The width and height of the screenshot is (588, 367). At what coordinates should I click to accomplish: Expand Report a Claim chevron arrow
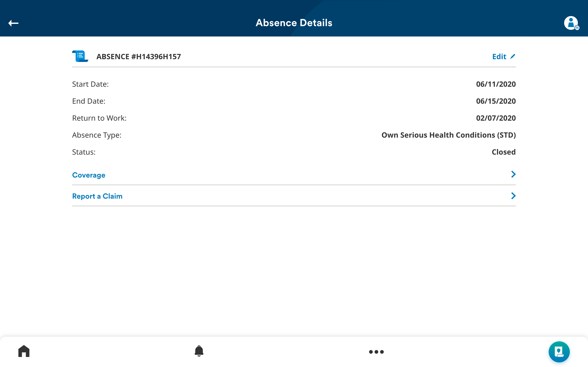[x=513, y=196]
